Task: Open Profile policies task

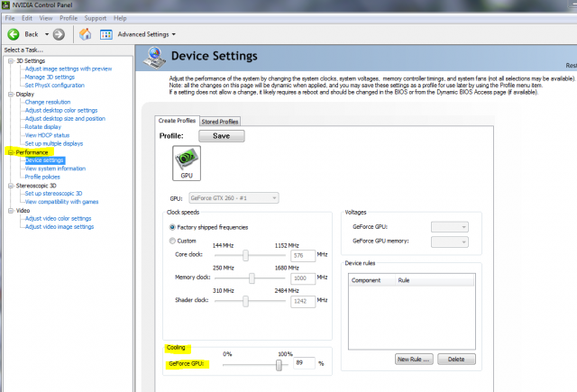Action: 42,177
